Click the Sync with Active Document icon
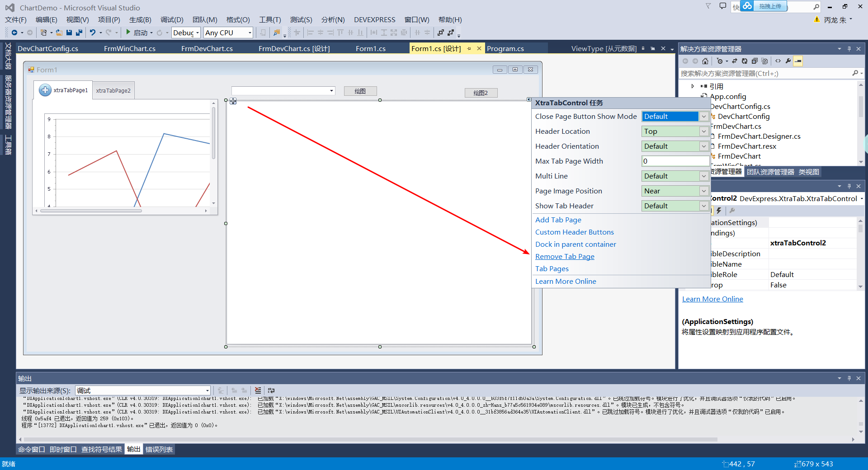This screenshot has width=868, height=470. coord(735,61)
